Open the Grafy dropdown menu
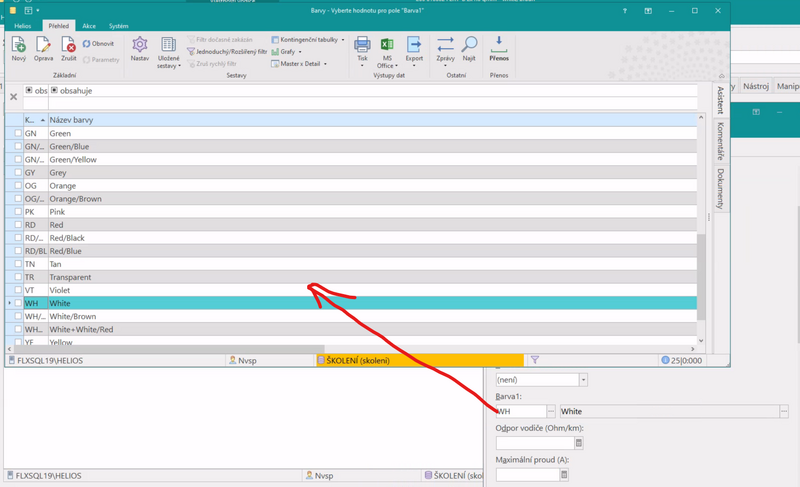This screenshot has width=800, height=487. tap(289, 52)
